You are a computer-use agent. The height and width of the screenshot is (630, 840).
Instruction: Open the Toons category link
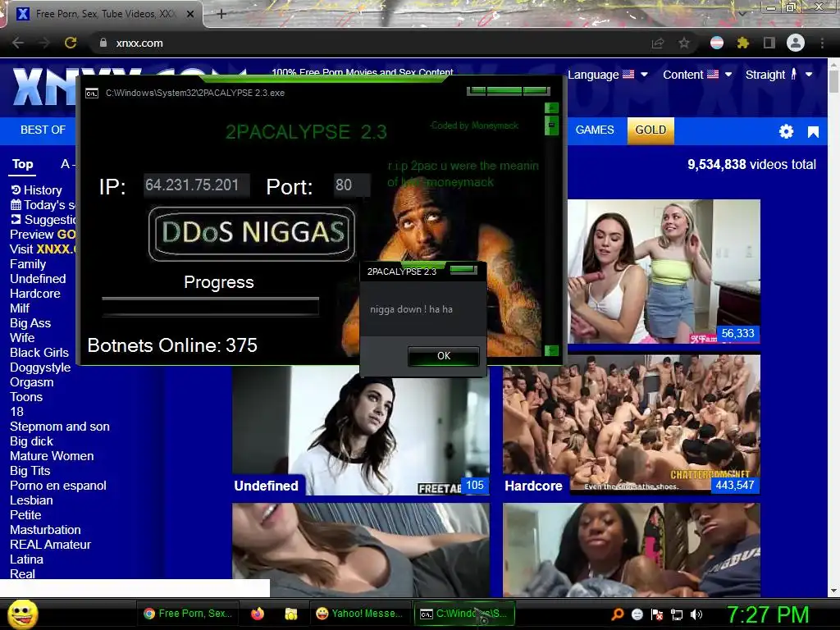26,397
